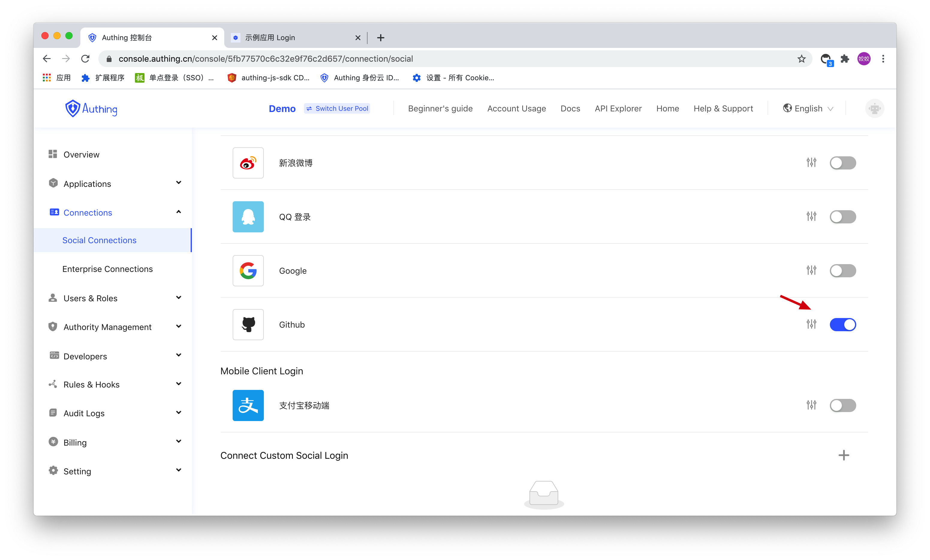This screenshot has height=560, width=930.
Task: Open Github connection settings sliders icon
Action: click(x=811, y=324)
